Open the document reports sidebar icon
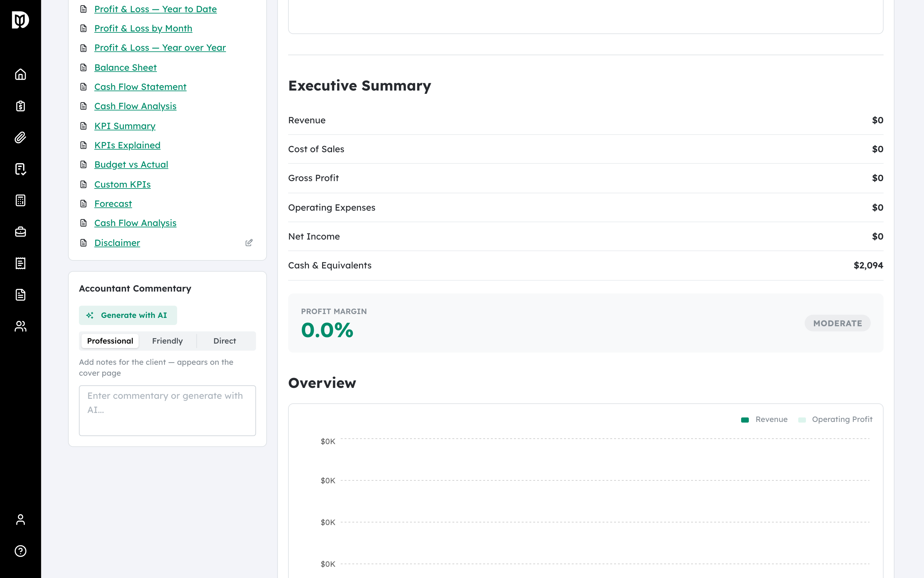This screenshot has height=578, width=924. 20,295
